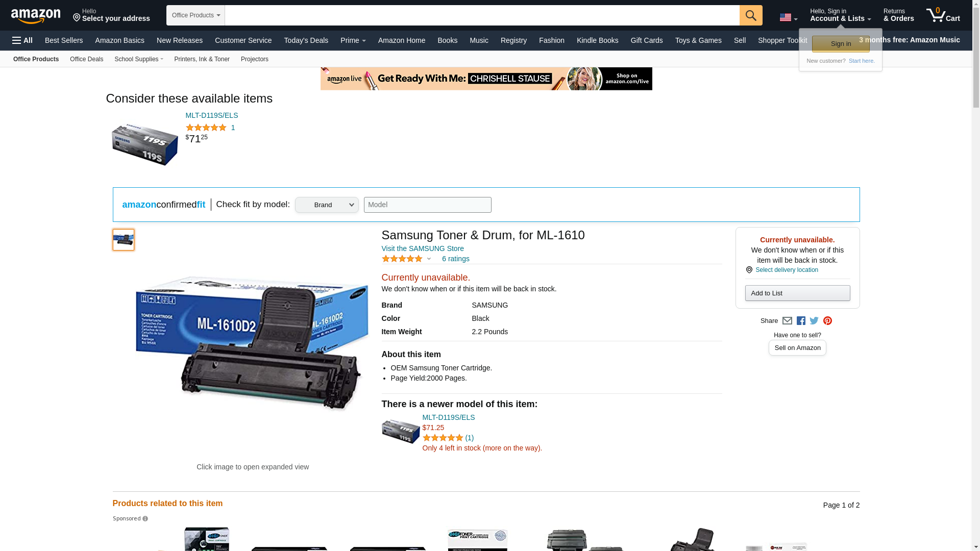Go to the Office Deals tab
Screen dimensions: 980x551
pos(86,59)
